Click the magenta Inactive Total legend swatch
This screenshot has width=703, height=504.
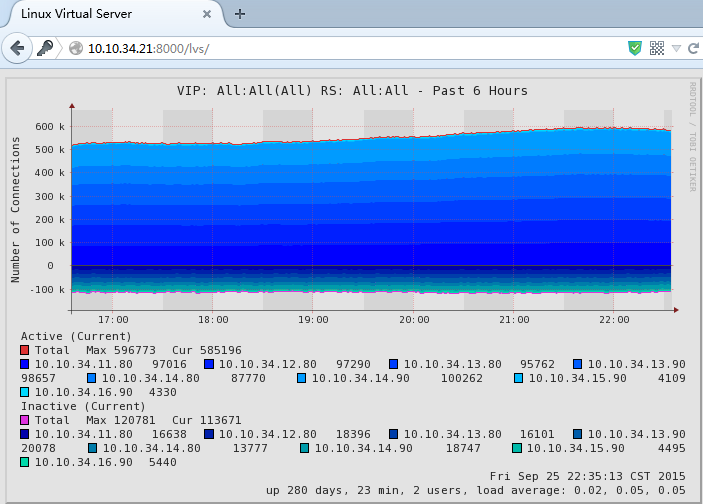25,420
